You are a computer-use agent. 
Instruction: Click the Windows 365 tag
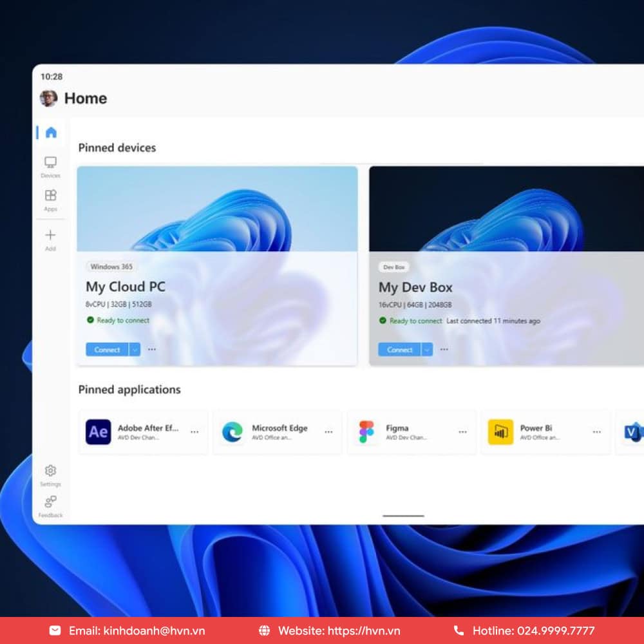click(111, 267)
